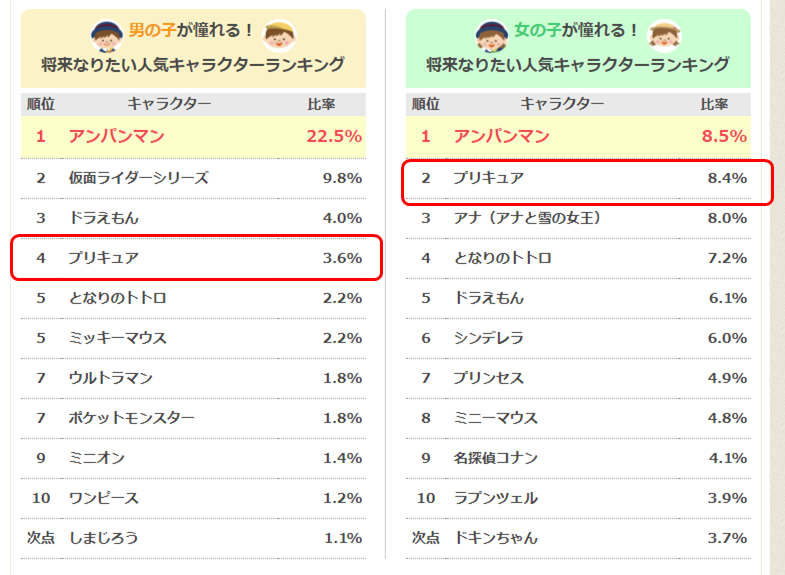The image size is (785, 575).
Task: Click the yellow-hat boy icon in the boys' ranking header
Action: click(x=279, y=34)
